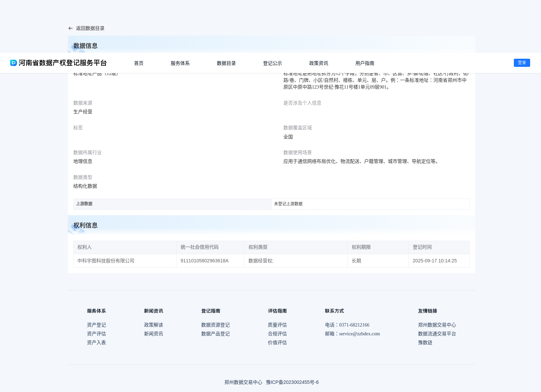
Task: Open 资产入表 footer link
Action: click(96, 343)
